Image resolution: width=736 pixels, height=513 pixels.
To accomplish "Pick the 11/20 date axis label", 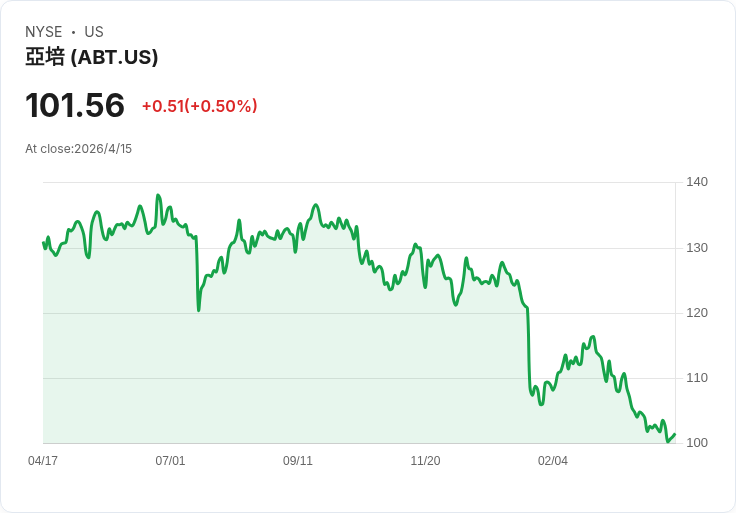I will click(x=425, y=461).
